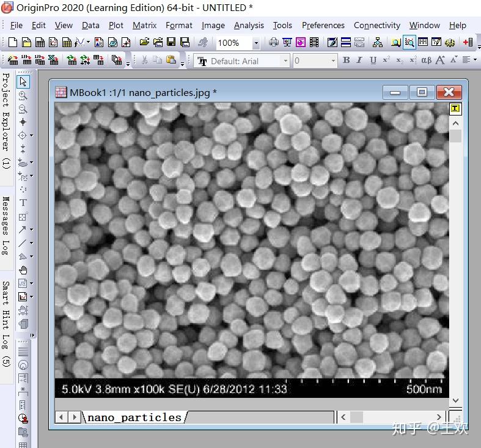Click the printer icon
The height and width of the screenshot is (448, 481).
[x=274, y=42]
